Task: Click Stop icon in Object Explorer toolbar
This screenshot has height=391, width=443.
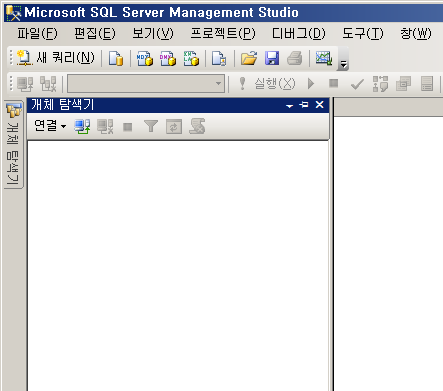Action: (128, 127)
